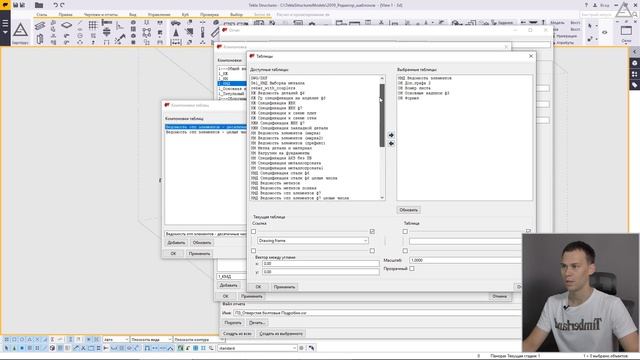Click the report file Имя input field
This screenshot has height=360, width=640.
tap(378, 313)
